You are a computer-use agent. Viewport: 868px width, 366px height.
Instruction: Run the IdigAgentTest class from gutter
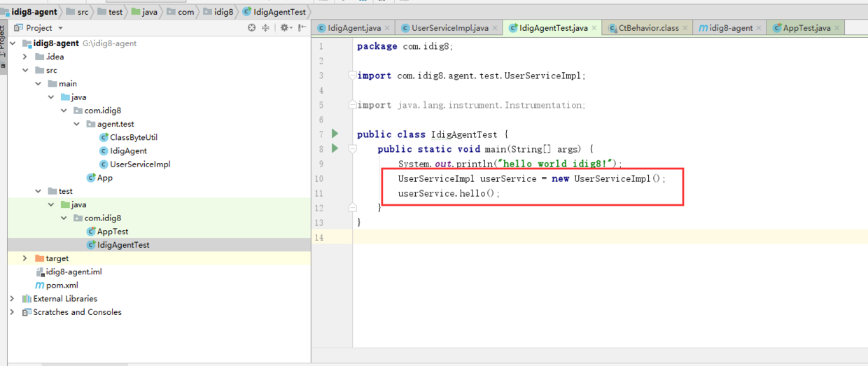335,134
